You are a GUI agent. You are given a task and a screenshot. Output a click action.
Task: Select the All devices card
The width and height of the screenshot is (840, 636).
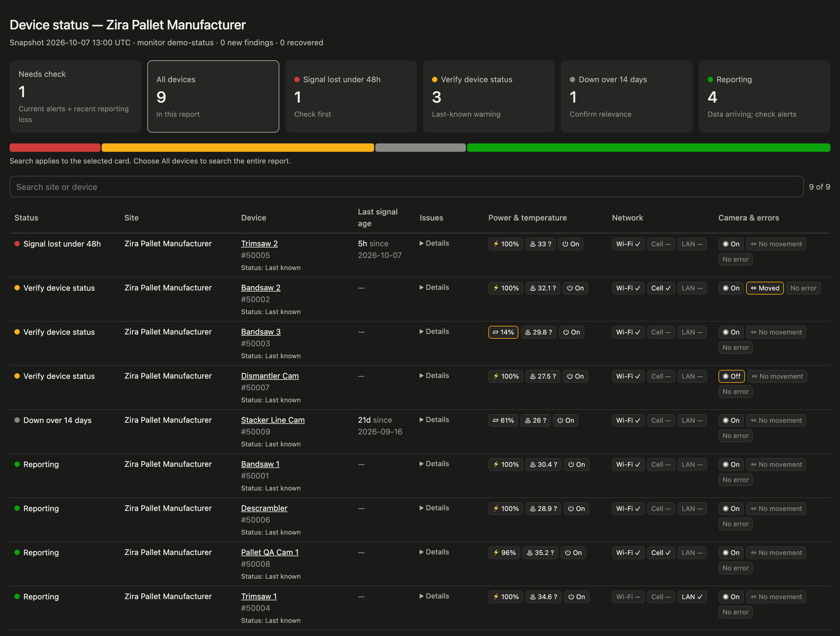[x=213, y=96]
